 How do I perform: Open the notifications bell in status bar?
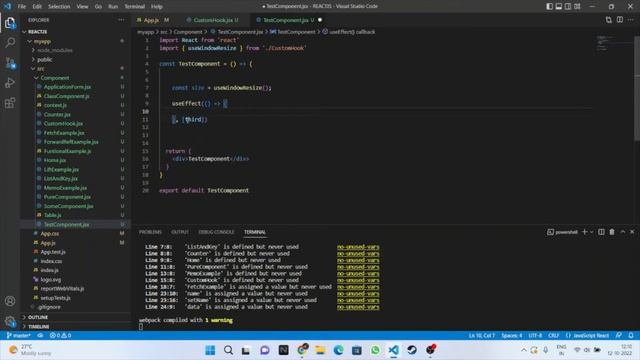click(x=631, y=336)
